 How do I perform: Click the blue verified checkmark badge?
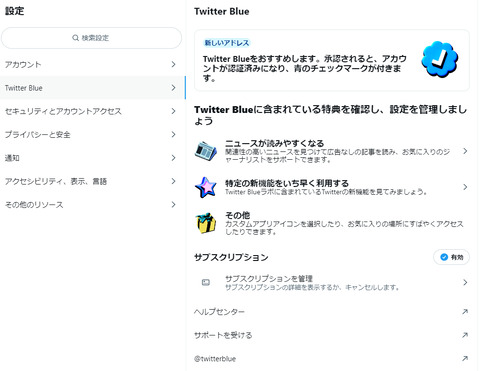[440, 59]
